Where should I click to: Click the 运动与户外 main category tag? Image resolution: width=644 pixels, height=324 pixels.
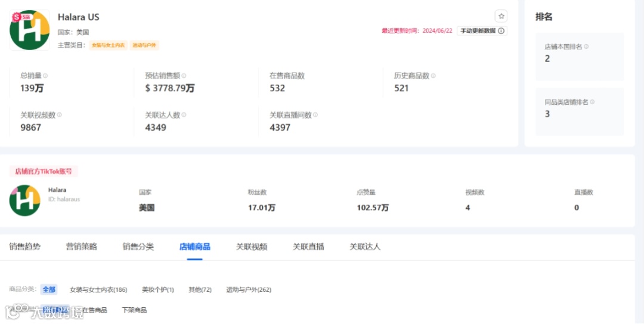click(x=144, y=45)
